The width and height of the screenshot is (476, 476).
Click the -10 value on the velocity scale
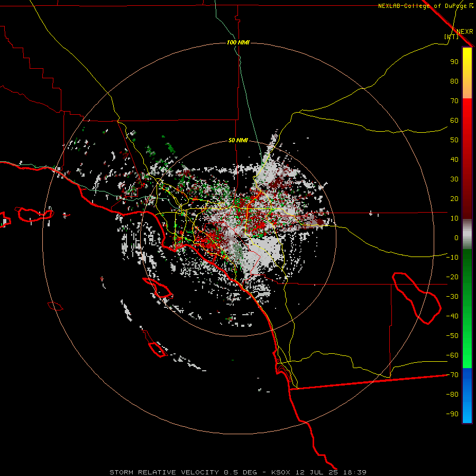pyautogui.click(x=452, y=258)
